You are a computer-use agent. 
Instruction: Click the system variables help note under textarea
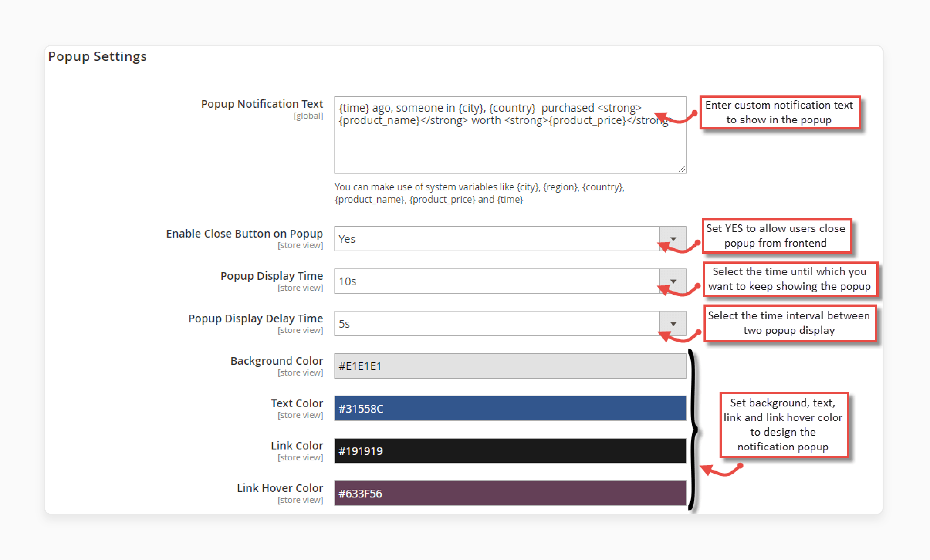[479, 193]
